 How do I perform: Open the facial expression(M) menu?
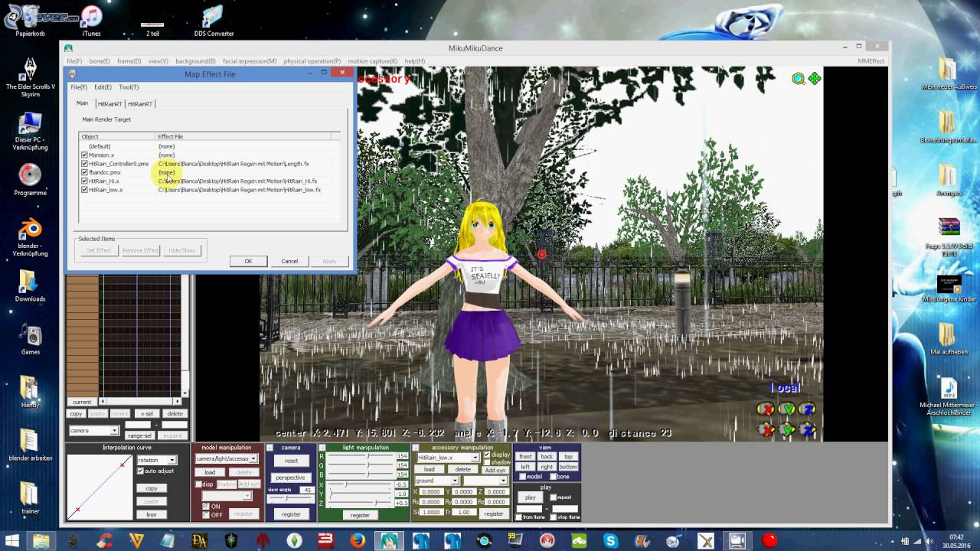click(250, 61)
